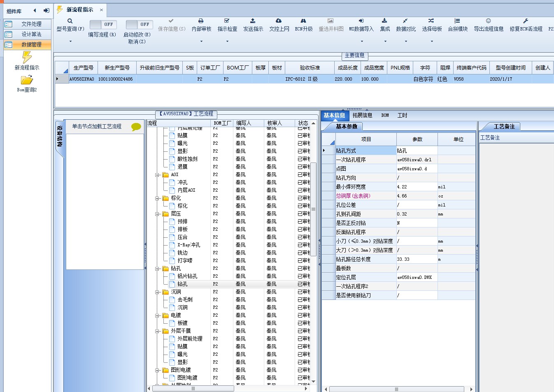Switch to the 拓展信息 tab
Viewport: 554px width, 392px height.
coord(362,116)
